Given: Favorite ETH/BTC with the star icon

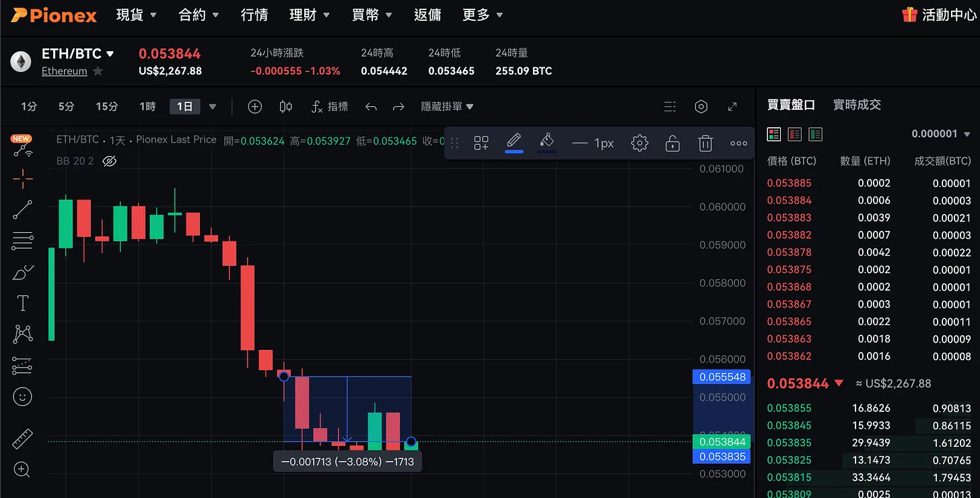Looking at the screenshot, I should point(98,71).
